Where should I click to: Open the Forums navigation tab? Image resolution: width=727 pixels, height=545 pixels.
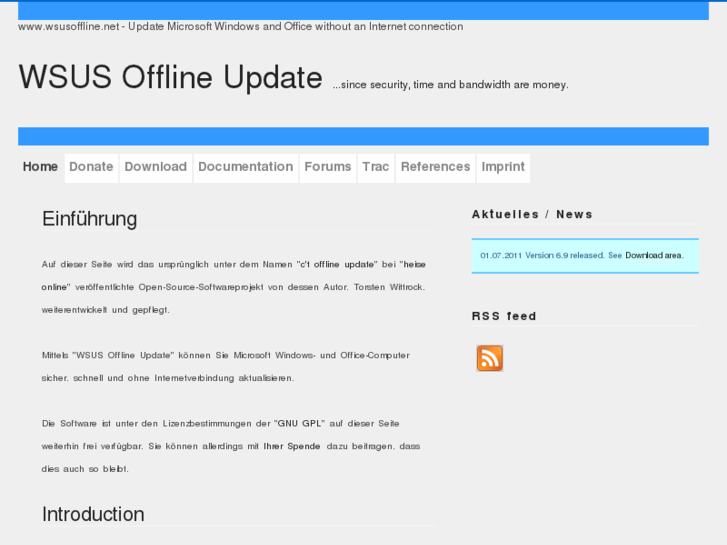[x=328, y=167]
